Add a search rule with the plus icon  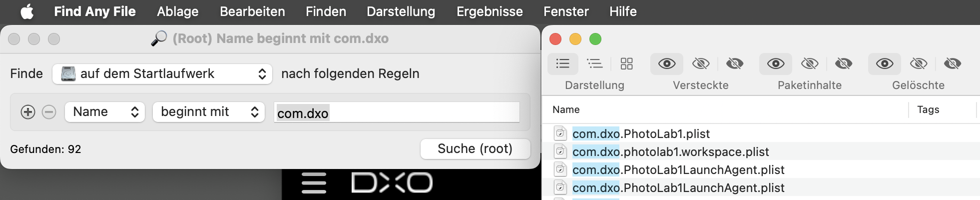pyautogui.click(x=28, y=112)
